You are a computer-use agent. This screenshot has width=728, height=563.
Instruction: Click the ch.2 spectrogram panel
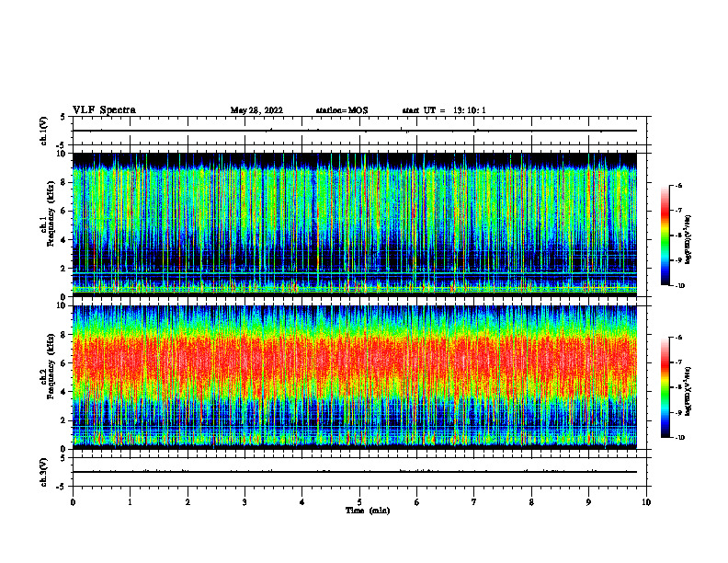pyautogui.click(x=354, y=377)
